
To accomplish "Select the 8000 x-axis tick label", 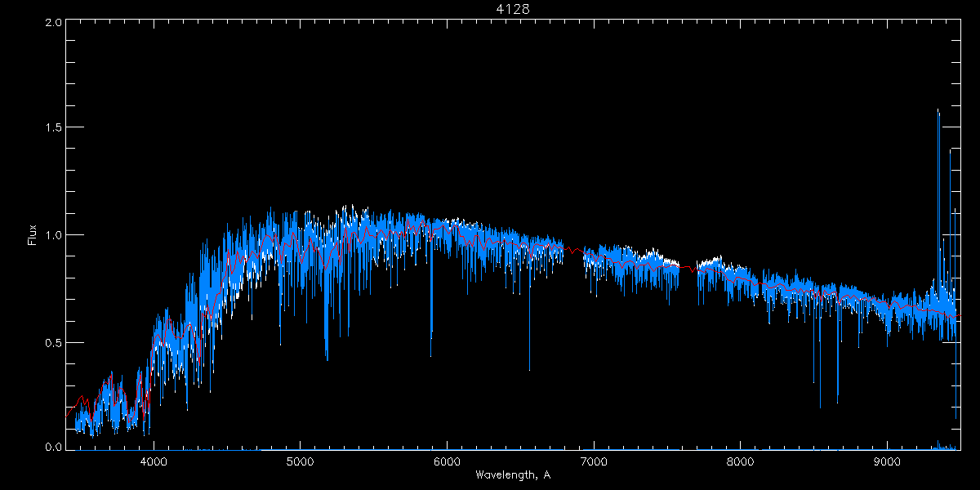I will pyautogui.click(x=741, y=461).
